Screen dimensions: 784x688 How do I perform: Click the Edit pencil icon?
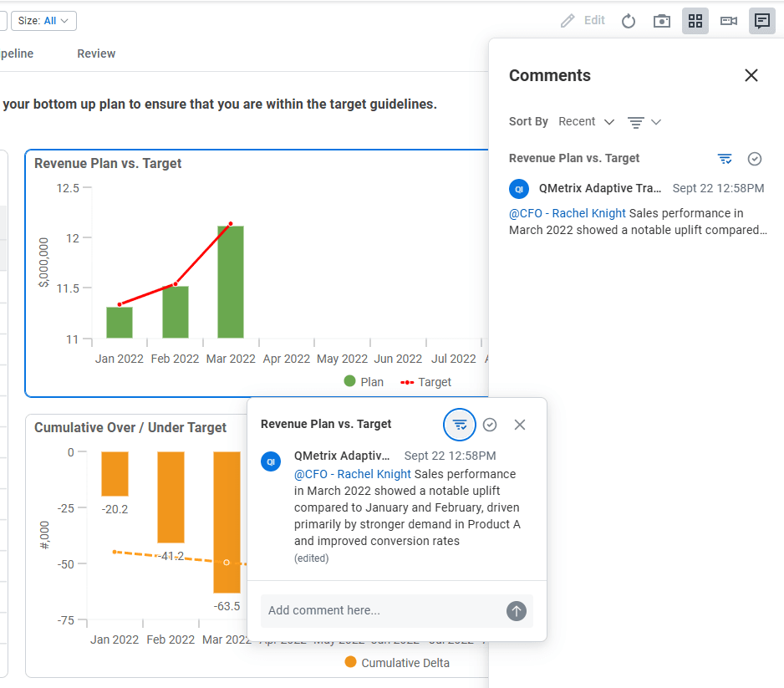click(568, 21)
